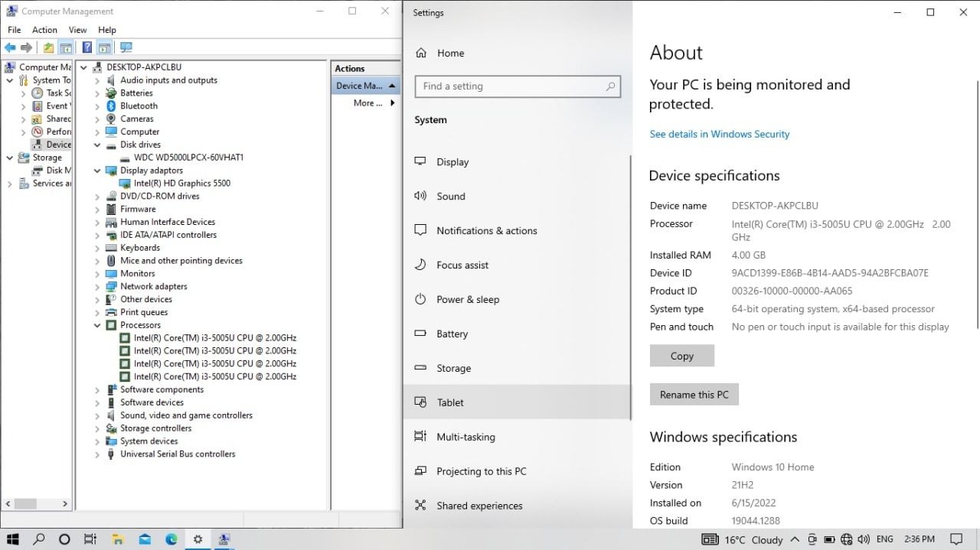Viewport: 980px width, 550px height.
Task: Collapse the Disk drives node
Action: tap(97, 145)
